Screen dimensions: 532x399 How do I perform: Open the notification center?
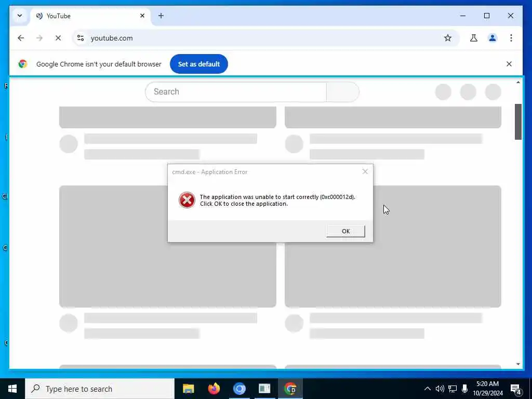(x=516, y=389)
